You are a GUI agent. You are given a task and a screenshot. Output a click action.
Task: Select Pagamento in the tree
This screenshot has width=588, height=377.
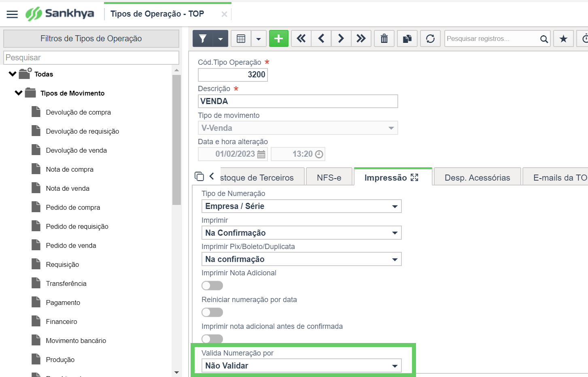tap(63, 302)
